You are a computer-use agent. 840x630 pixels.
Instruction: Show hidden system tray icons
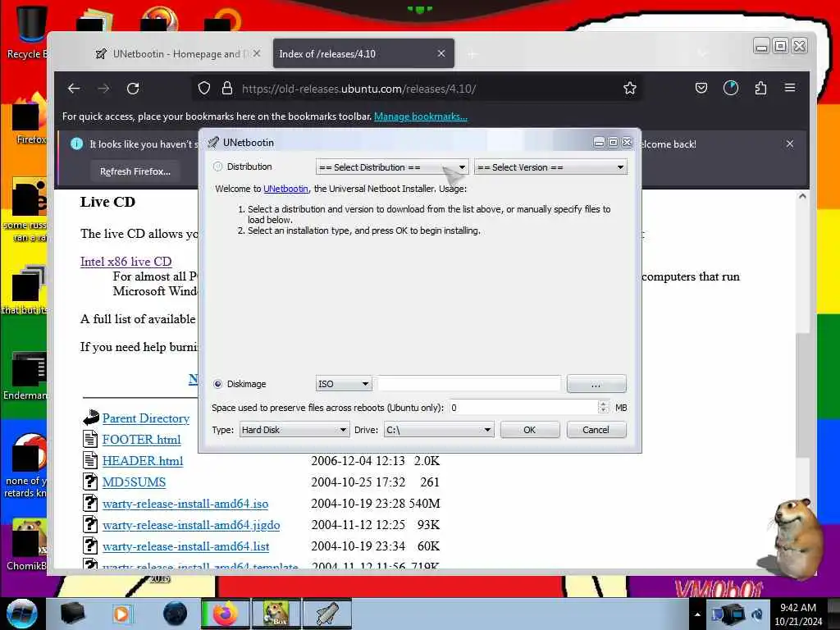point(697,614)
